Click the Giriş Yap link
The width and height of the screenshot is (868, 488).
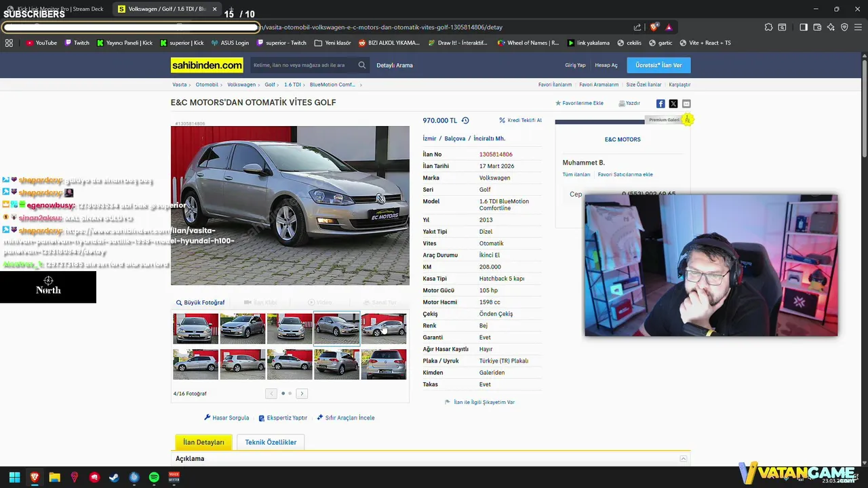click(x=575, y=65)
